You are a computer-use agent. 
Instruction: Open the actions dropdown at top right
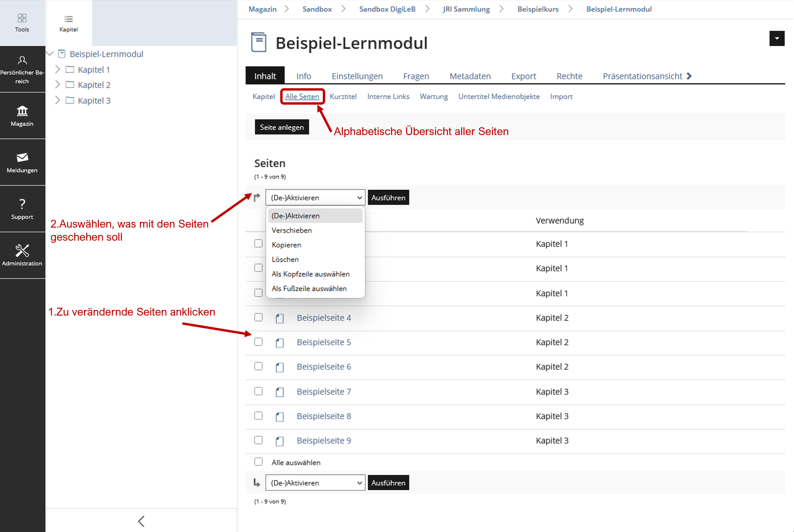click(x=777, y=38)
